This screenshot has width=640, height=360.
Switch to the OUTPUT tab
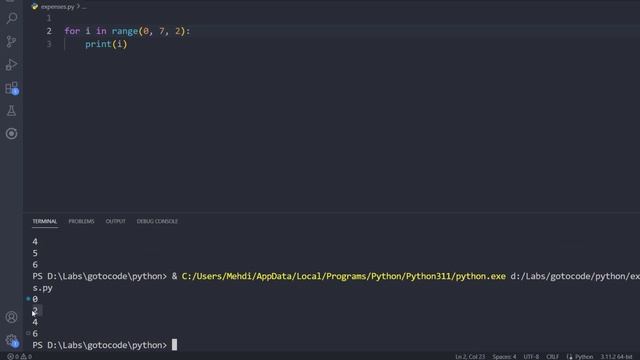click(116, 221)
